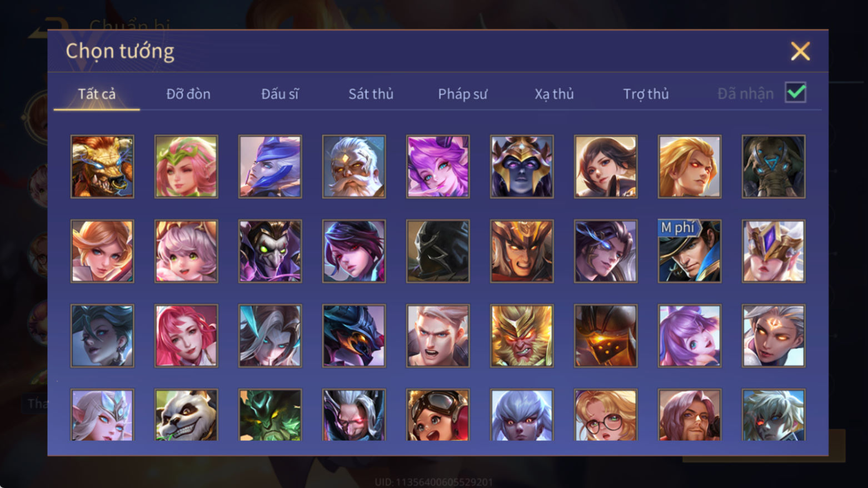Open the Đấu sĩ tab
The height and width of the screenshot is (488, 868).
point(280,94)
